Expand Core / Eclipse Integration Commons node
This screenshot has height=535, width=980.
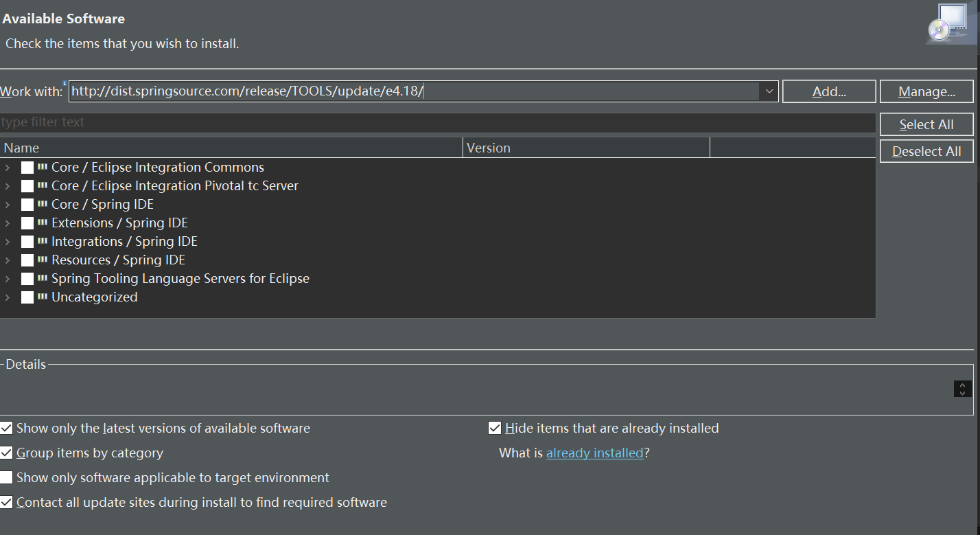(8, 168)
